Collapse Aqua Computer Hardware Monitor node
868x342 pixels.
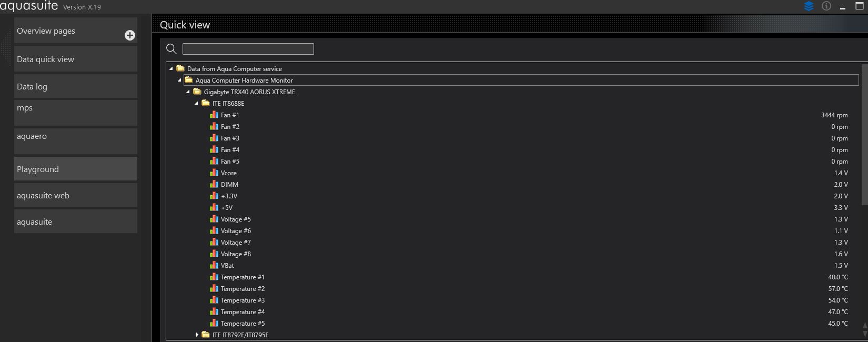[x=179, y=81]
